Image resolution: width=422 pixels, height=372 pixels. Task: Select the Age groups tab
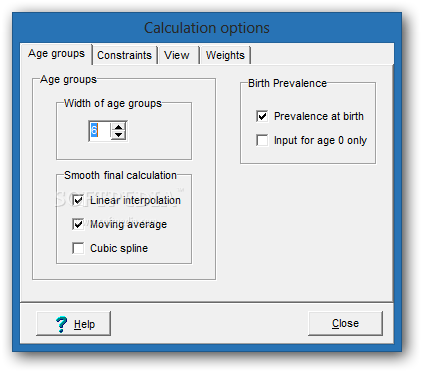(56, 53)
